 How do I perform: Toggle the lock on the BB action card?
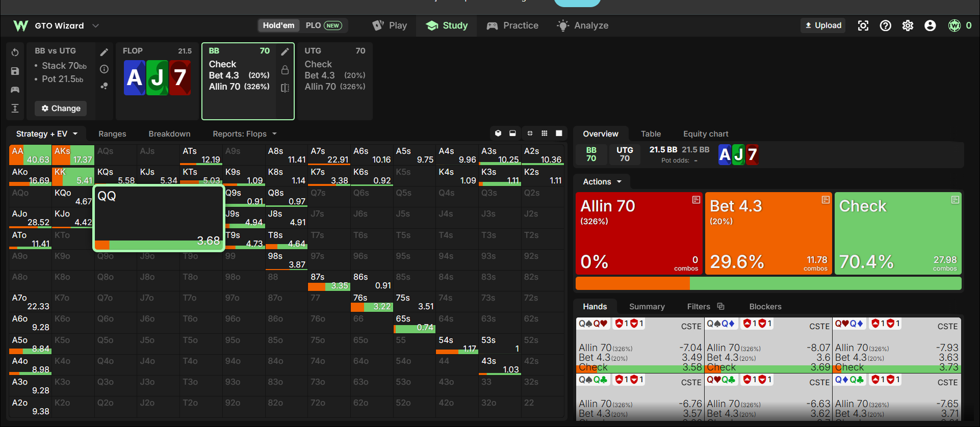(285, 70)
